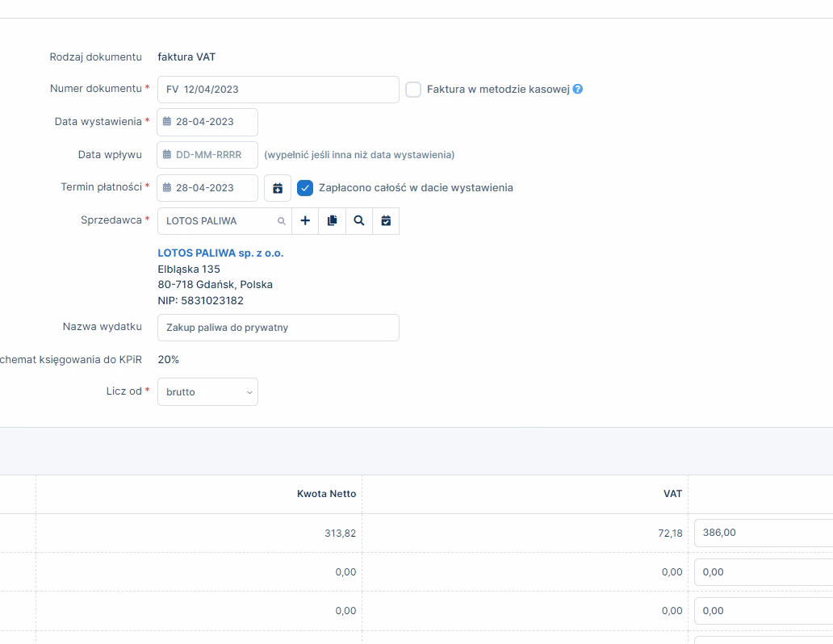Click the plus icon to add new seller
Screen dimensions: 833x644
pyautogui.click(x=305, y=220)
